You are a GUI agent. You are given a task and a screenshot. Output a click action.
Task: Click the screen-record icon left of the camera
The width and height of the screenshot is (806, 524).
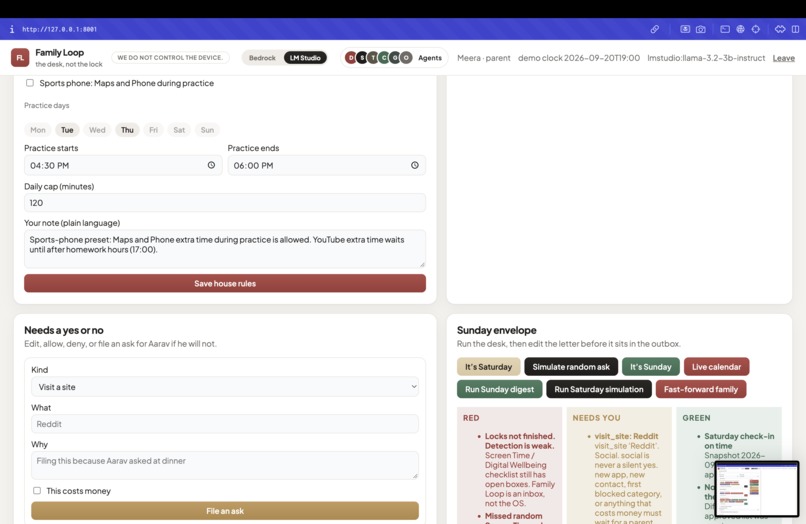[x=685, y=29]
